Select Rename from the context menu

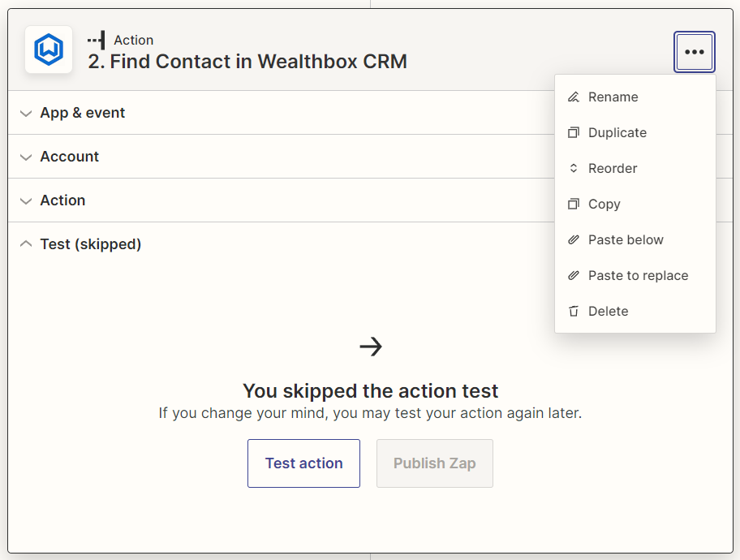tap(613, 97)
